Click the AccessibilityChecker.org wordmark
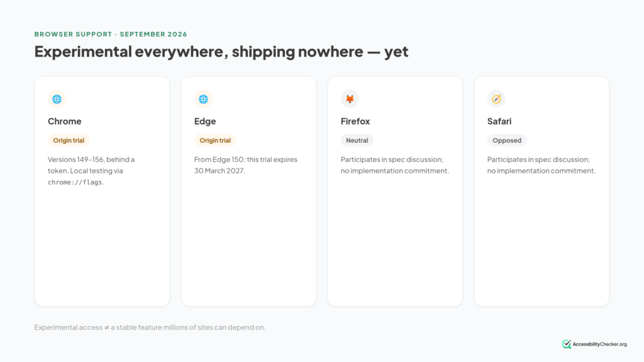 tap(599, 344)
